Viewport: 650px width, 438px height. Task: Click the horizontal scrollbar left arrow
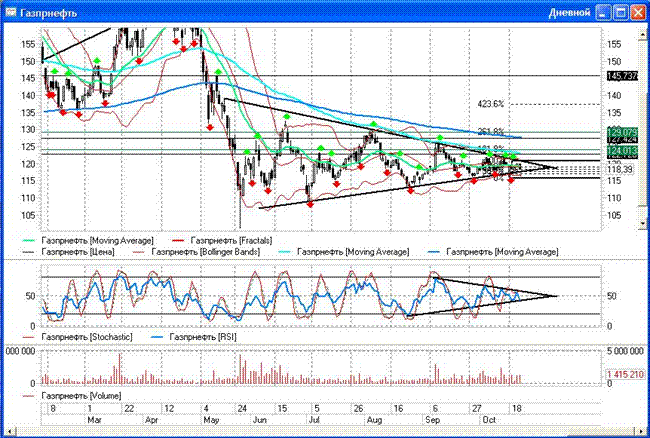pos(8,431)
